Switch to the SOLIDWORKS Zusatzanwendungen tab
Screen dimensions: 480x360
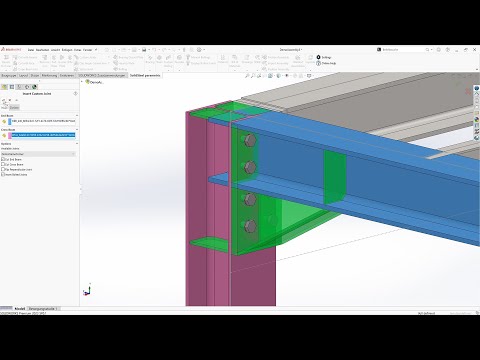pyautogui.click(x=102, y=76)
